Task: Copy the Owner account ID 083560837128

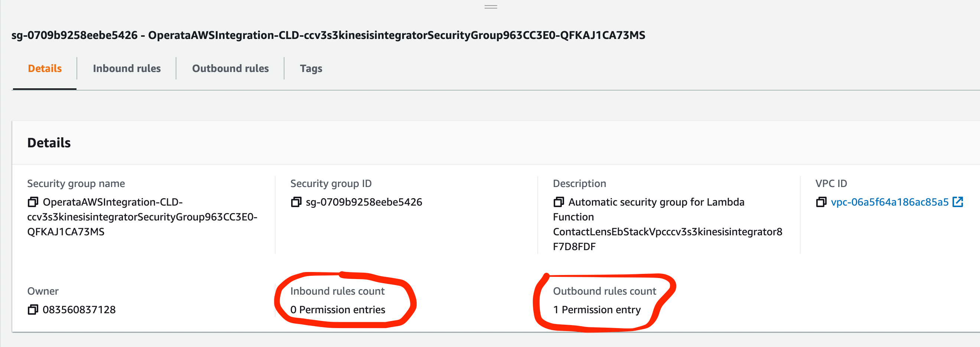Action: click(33, 309)
